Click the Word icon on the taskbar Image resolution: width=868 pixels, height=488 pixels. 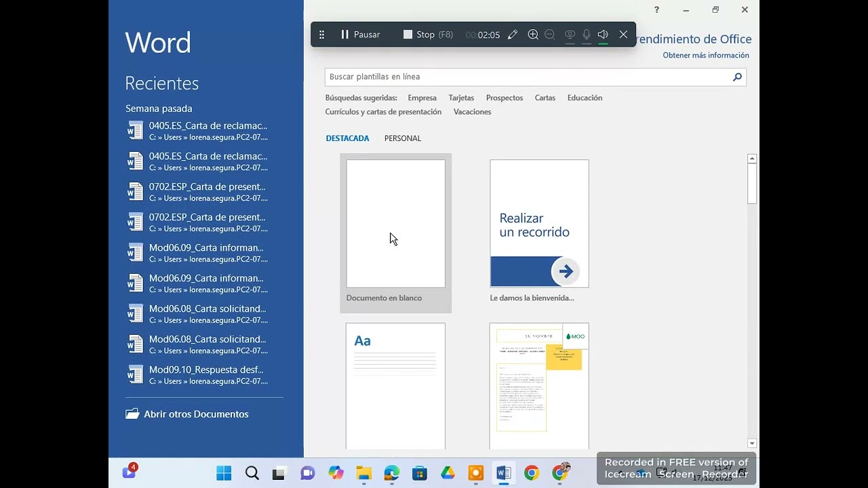point(504,473)
